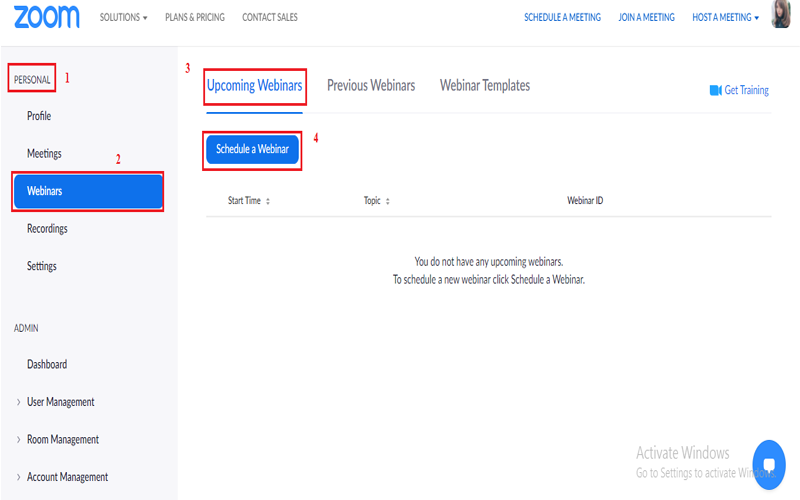The image size is (800, 500).
Task: Open Contact Sales menu item
Action: click(x=270, y=17)
